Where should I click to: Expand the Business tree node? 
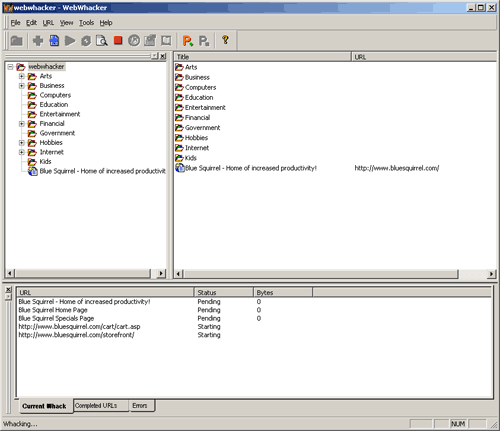click(x=22, y=86)
